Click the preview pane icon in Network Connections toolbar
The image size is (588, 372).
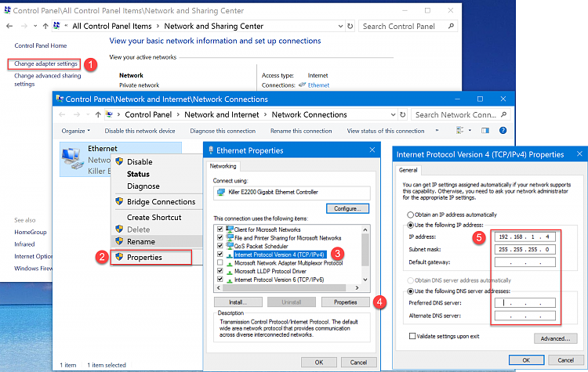[x=486, y=131]
